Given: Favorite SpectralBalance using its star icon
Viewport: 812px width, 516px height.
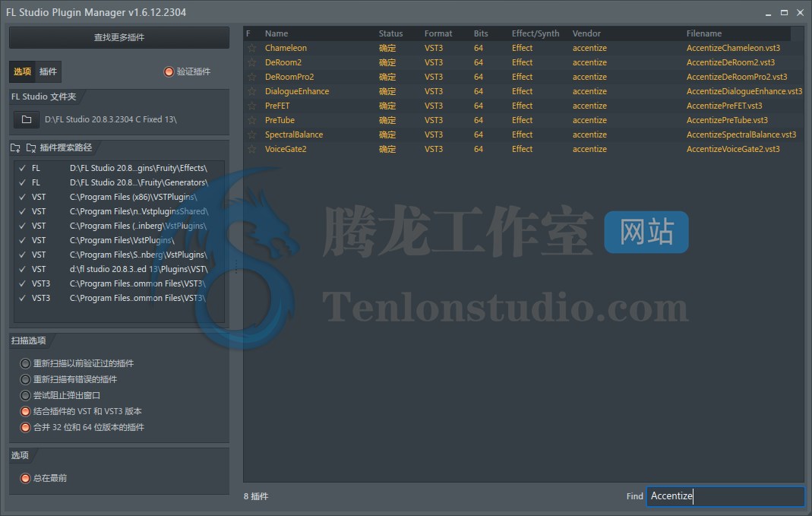Looking at the screenshot, I should pyautogui.click(x=251, y=135).
